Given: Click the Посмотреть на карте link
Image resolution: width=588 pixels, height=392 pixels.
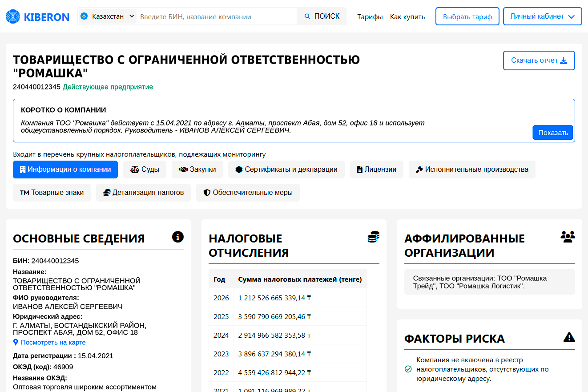Looking at the screenshot, I should pos(53,343).
